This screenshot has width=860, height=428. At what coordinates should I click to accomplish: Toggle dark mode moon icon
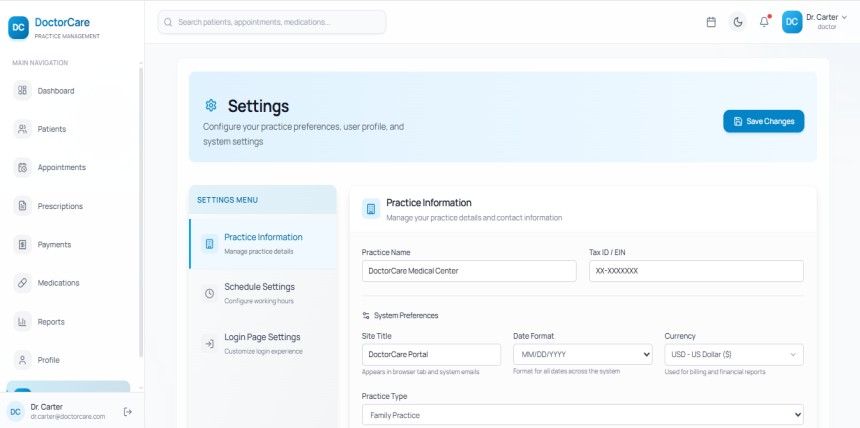738,22
